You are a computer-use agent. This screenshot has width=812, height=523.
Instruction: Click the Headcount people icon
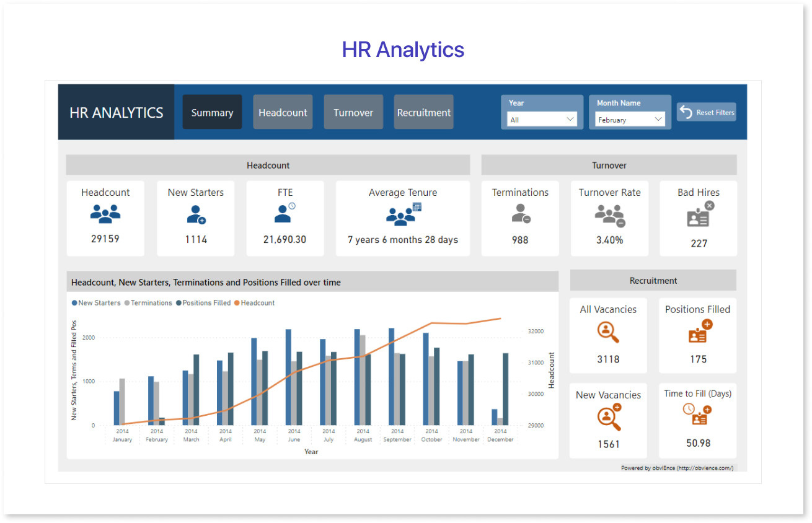tap(105, 213)
